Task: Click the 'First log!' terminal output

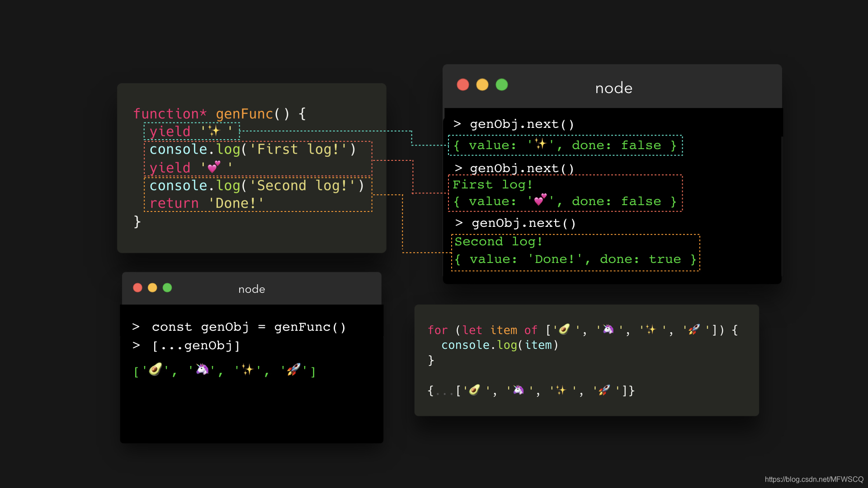Action: [x=493, y=185]
